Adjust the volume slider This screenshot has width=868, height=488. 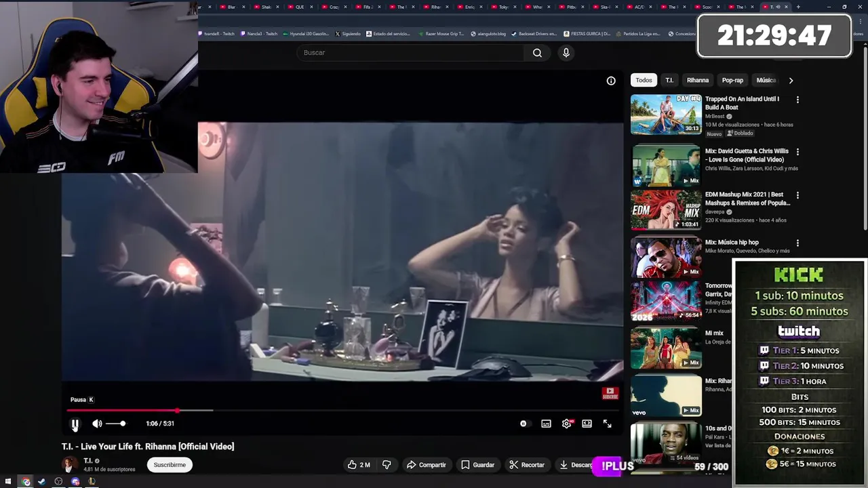[115, 424]
